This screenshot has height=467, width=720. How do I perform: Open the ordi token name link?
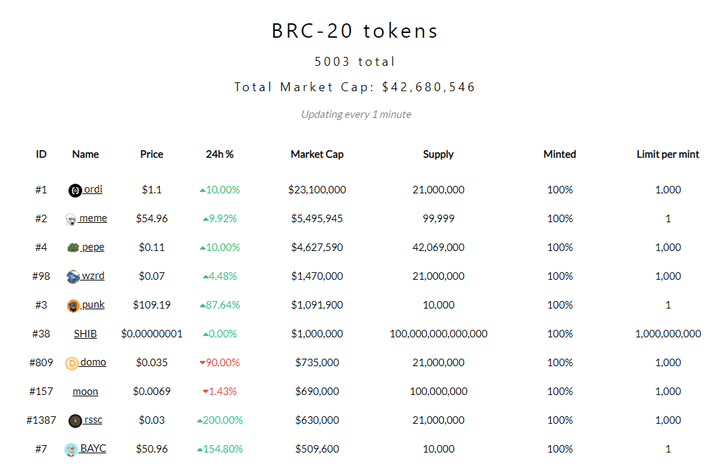coord(93,189)
